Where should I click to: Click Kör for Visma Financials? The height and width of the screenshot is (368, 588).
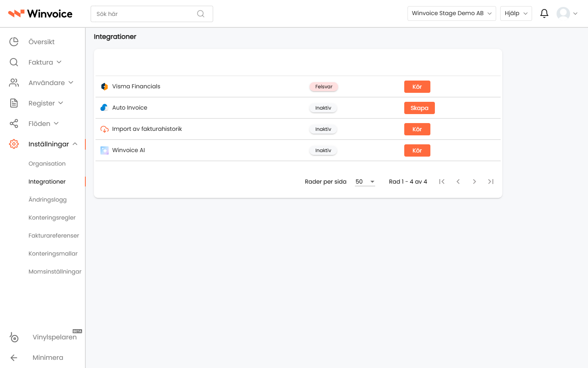point(417,87)
